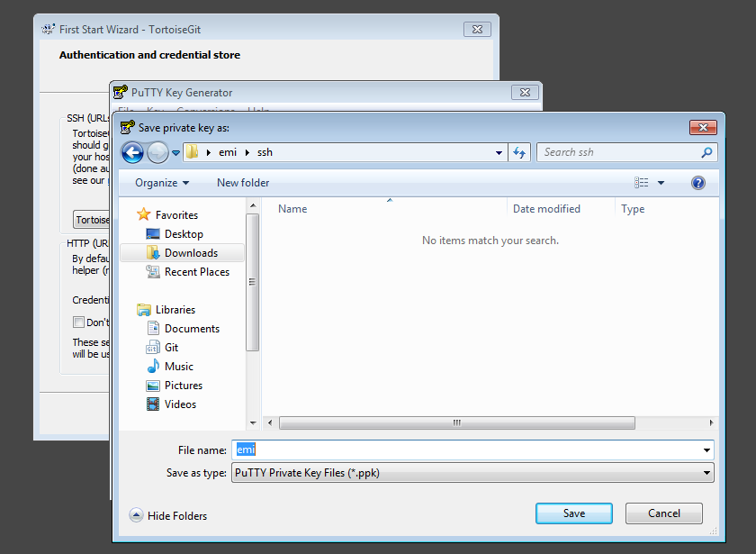Open the view options dropdown arrow

click(x=661, y=183)
